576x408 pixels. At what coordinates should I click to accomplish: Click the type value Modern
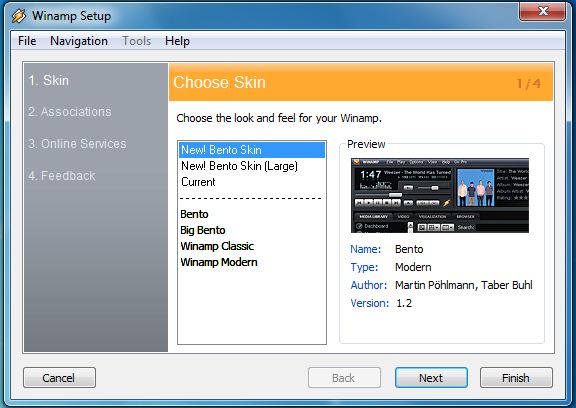pyautogui.click(x=413, y=267)
